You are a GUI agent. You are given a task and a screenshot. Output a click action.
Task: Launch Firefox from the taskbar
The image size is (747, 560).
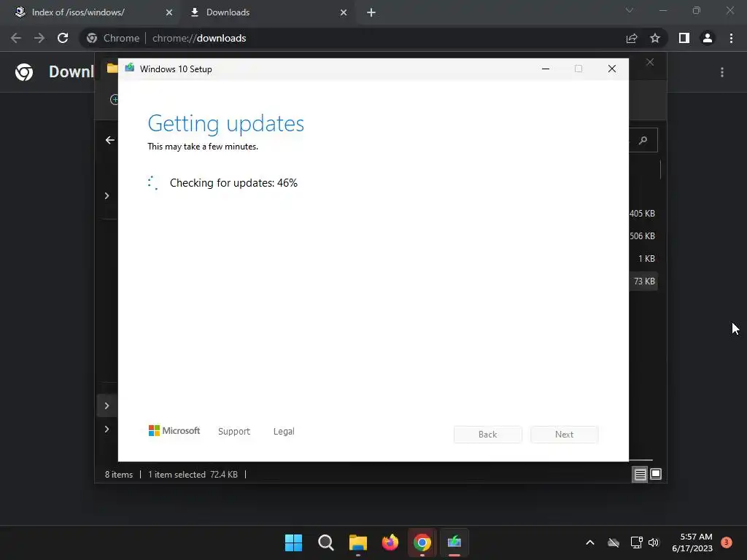pos(390,542)
